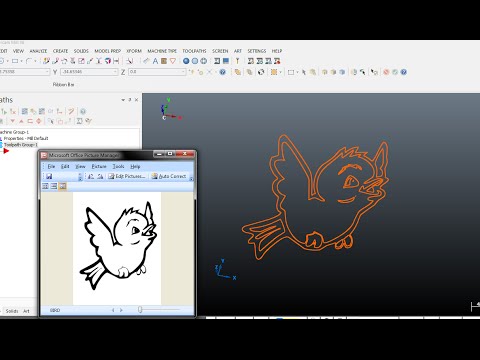Select the Machine Group-1 tree item
The height and width of the screenshot is (360, 480).
15,132
